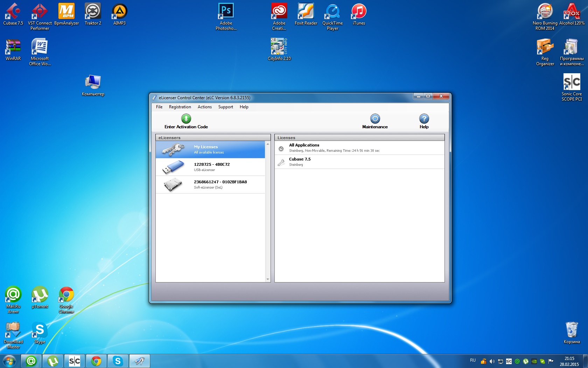Click the Action Center flag tray icon

pos(551,361)
